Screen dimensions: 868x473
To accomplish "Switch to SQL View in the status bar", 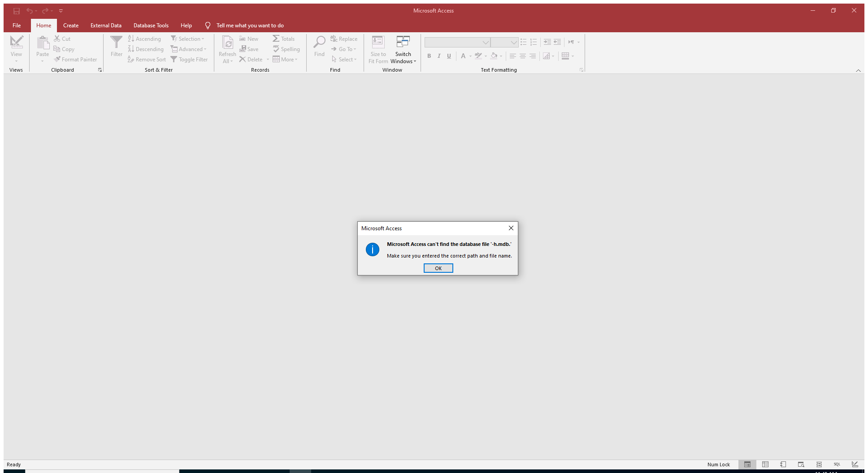I will pyautogui.click(x=837, y=464).
